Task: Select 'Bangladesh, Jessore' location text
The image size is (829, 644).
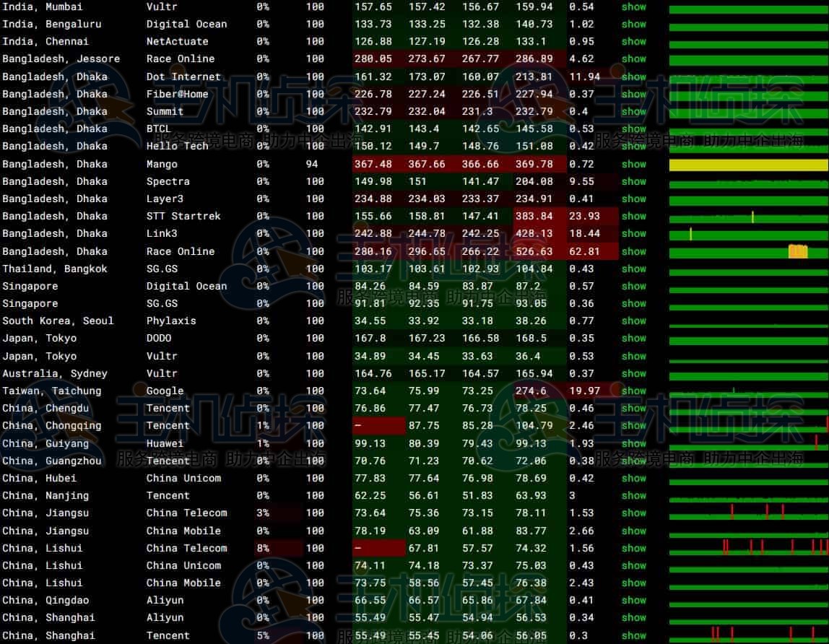Action: pyautogui.click(x=61, y=59)
